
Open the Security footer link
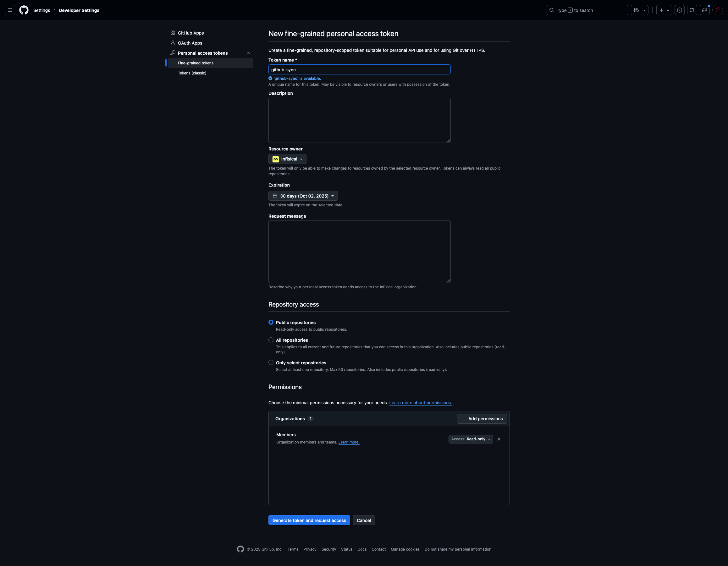(329, 549)
